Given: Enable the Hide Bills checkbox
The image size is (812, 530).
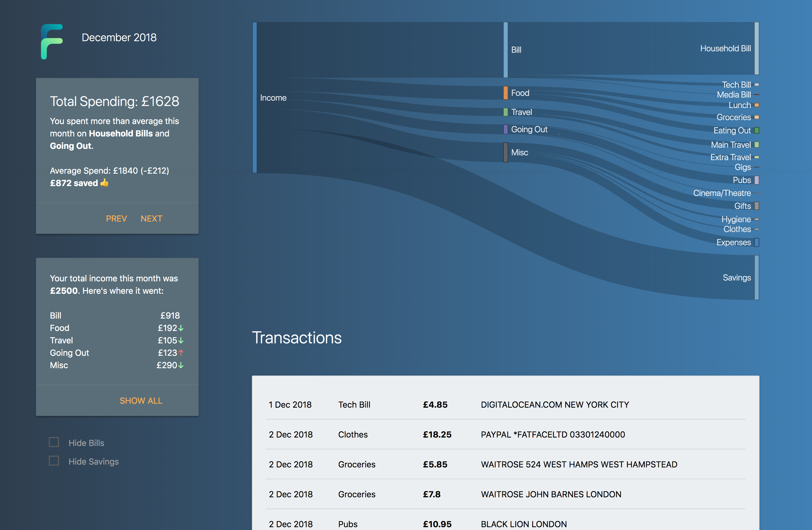Looking at the screenshot, I should click(x=54, y=442).
